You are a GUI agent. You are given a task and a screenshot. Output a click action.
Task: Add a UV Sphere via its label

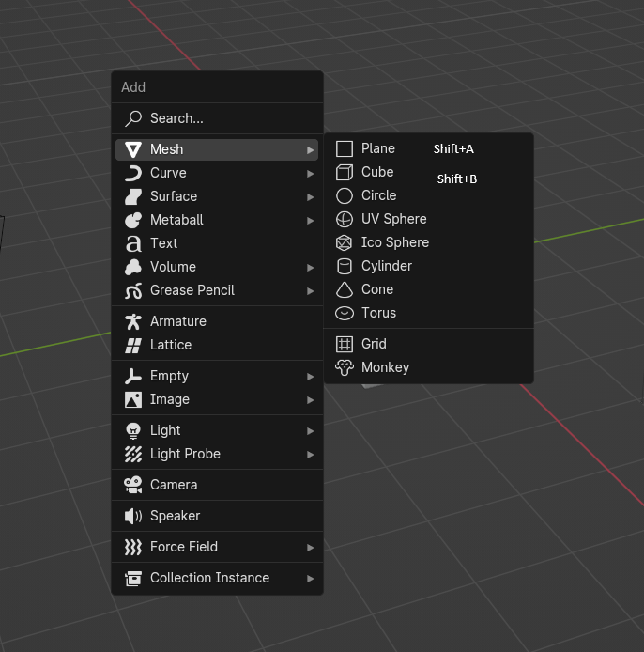394,219
